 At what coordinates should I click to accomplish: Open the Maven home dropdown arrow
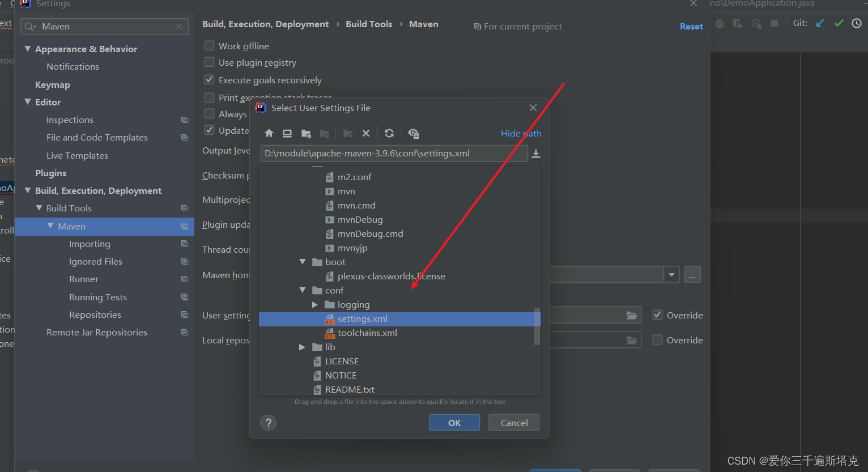[x=671, y=275]
